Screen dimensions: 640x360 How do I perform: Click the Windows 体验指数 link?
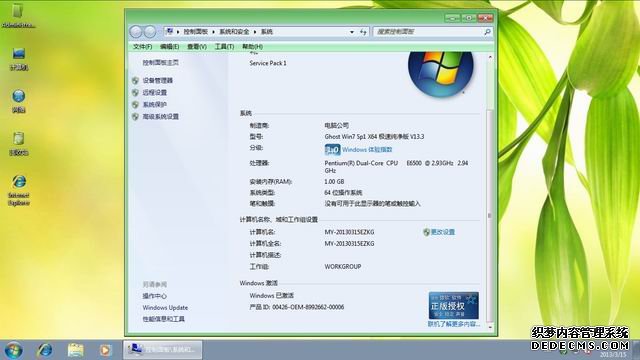(367, 150)
